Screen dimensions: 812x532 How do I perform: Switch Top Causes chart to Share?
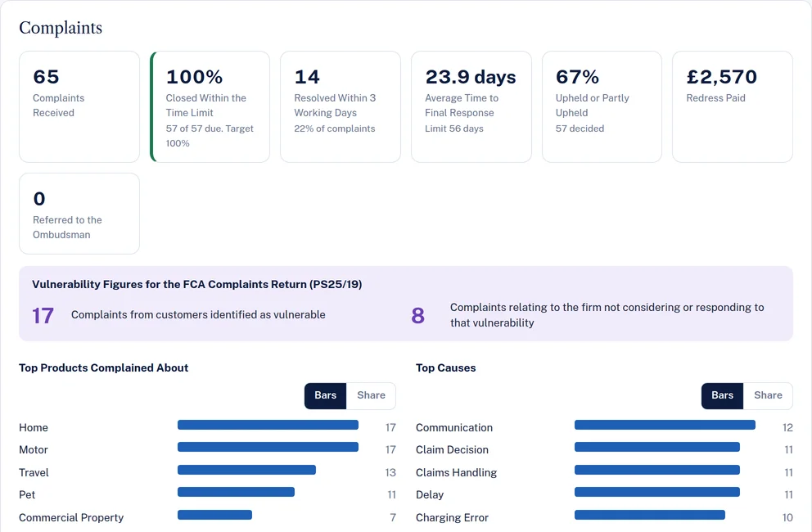click(768, 395)
